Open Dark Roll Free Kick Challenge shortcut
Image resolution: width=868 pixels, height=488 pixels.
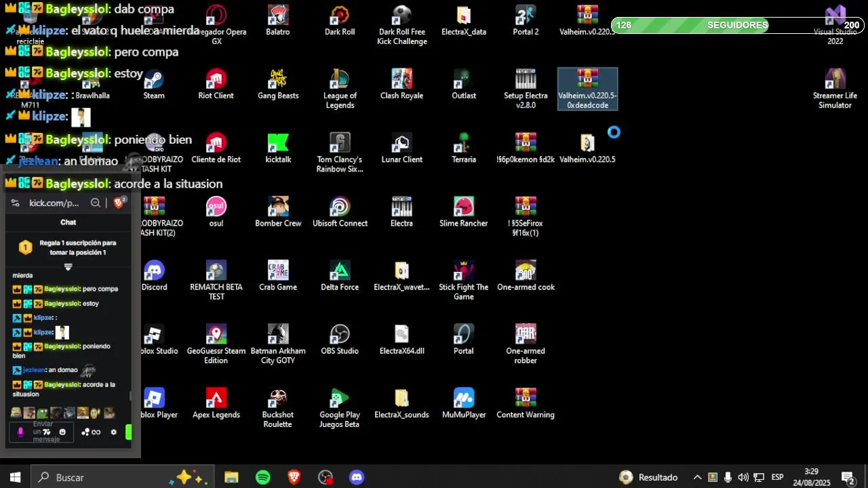402,26
